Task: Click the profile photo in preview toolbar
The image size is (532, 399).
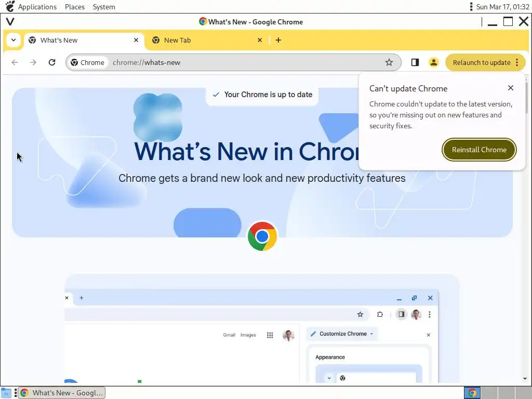Action: [416, 314]
